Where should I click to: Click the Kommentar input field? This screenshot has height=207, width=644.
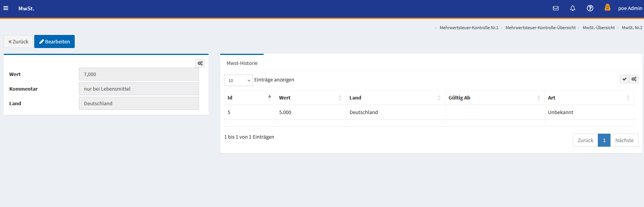click(139, 89)
